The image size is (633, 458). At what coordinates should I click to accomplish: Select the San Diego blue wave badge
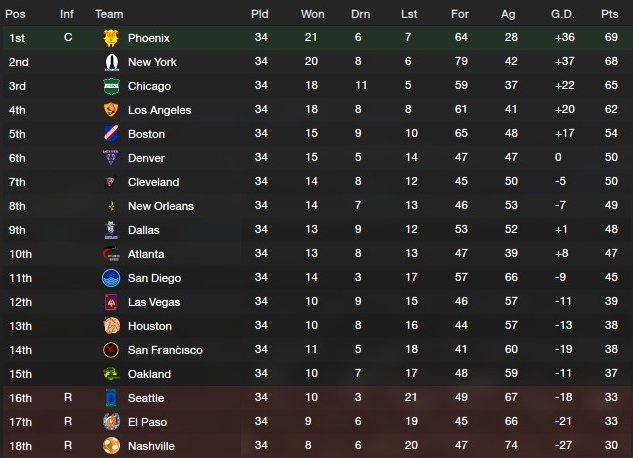(111, 278)
